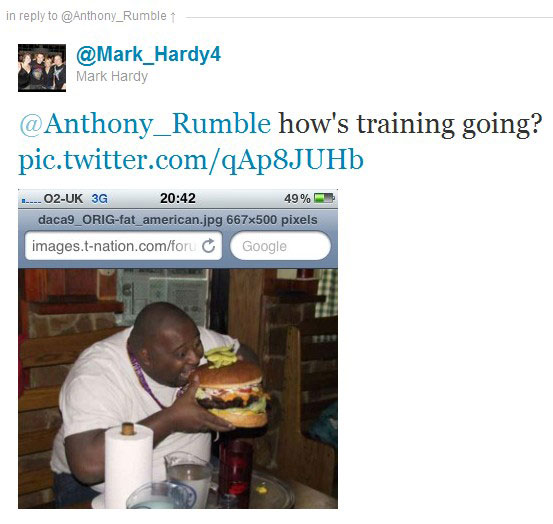Open the pic.twitter.com/qAp8JUHb link
The height and width of the screenshot is (524, 553).
(191, 160)
